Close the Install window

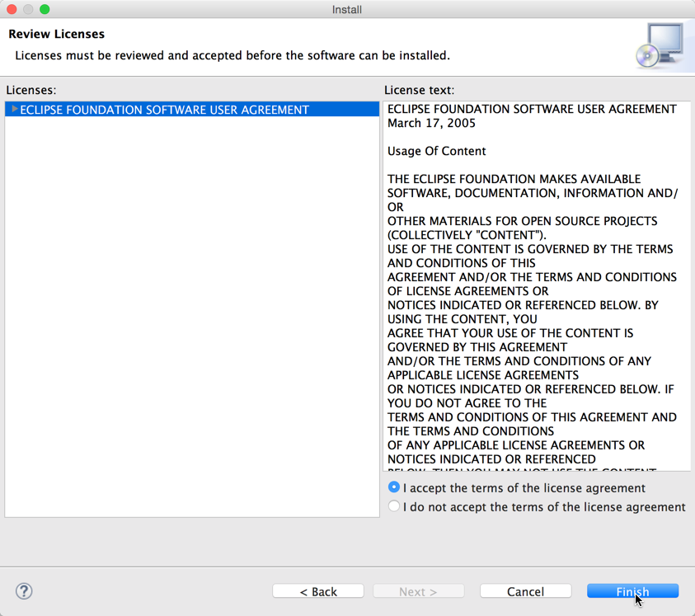pyautogui.click(x=12, y=9)
